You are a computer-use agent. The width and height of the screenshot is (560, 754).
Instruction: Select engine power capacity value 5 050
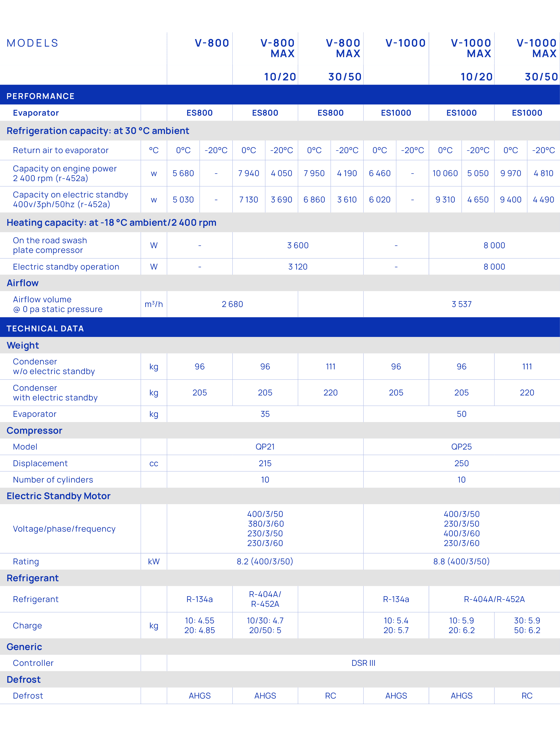pos(478,173)
